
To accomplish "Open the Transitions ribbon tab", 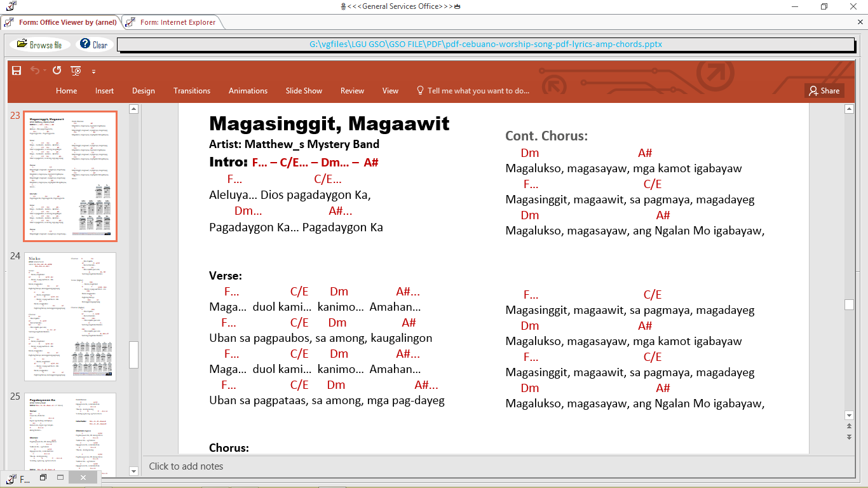I will pyautogui.click(x=192, y=91).
